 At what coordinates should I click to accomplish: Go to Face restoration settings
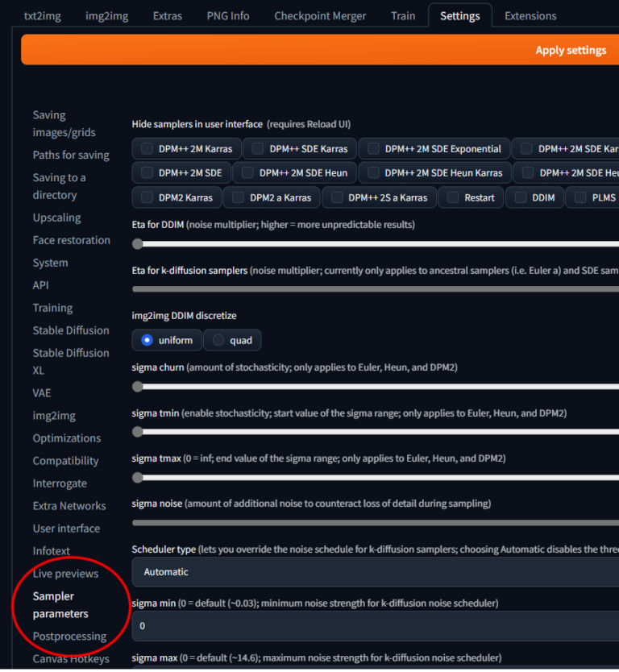71,240
